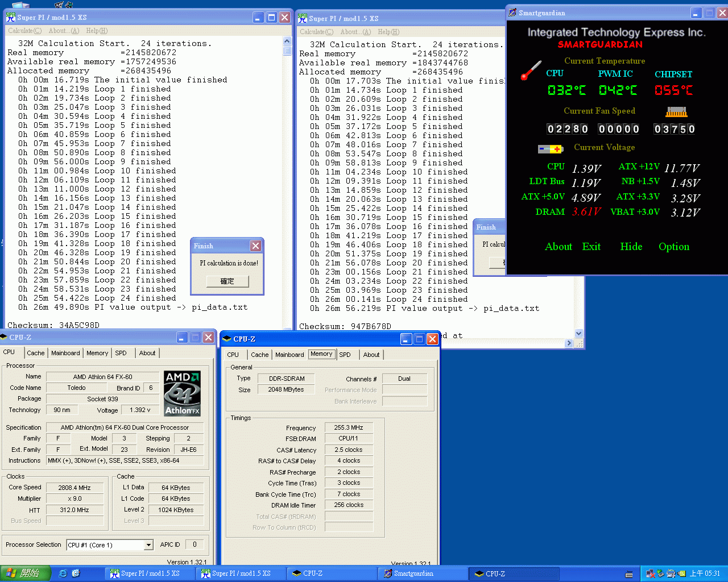The width and height of the screenshot is (728, 582).
Task: Click the Core Speed field showing 2808.4 MHz
Action: (x=75, y=488)
